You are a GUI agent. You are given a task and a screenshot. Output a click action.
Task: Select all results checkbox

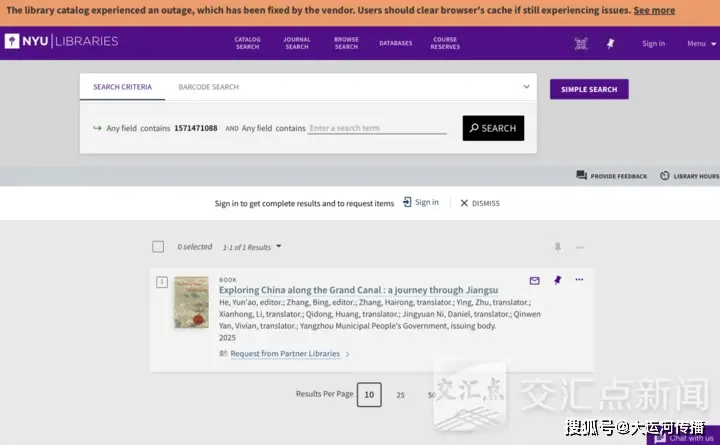pos(158,247)
